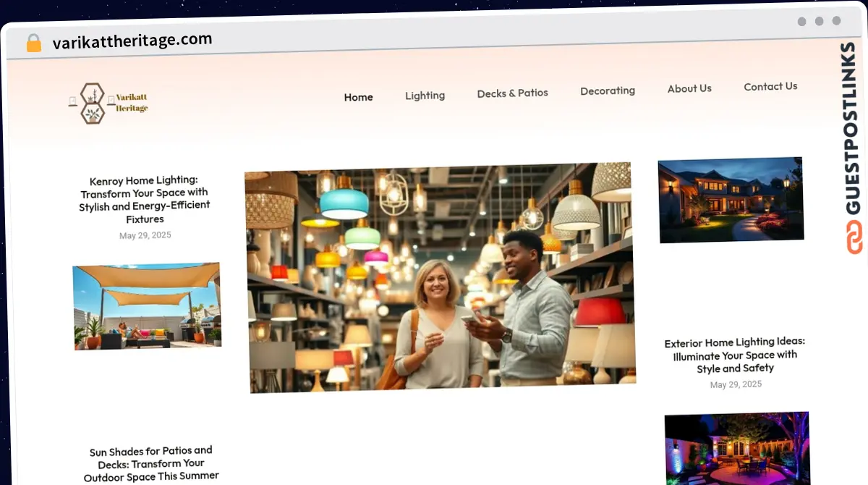This screenshot has height=485, width=868.
Task: Click the orange padlock security icon
Action: pyautogui.click(x=34, y=43)
